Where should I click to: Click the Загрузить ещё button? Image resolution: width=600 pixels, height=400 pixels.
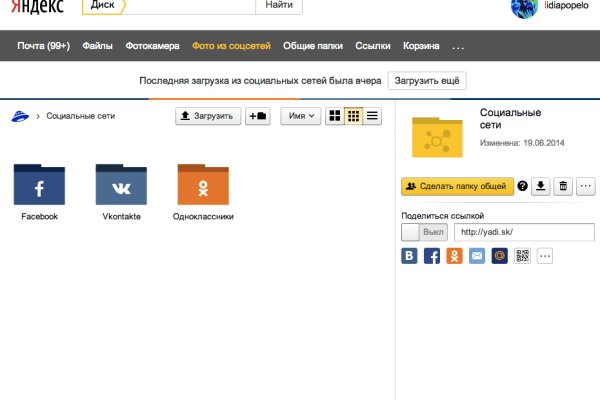[428, 81]
